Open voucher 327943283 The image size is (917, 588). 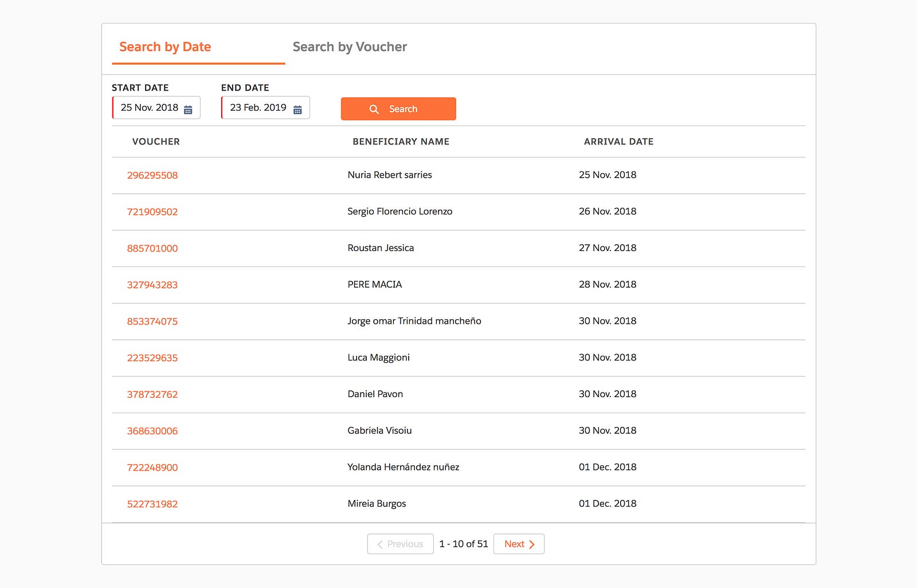pyautogui.click(x=152, y=285)
